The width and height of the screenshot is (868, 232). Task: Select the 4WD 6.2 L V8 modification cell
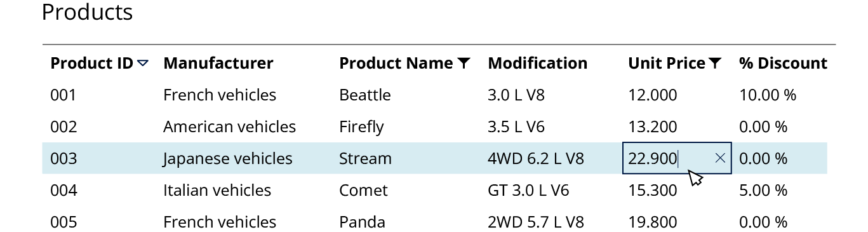(x=535, y=158)
